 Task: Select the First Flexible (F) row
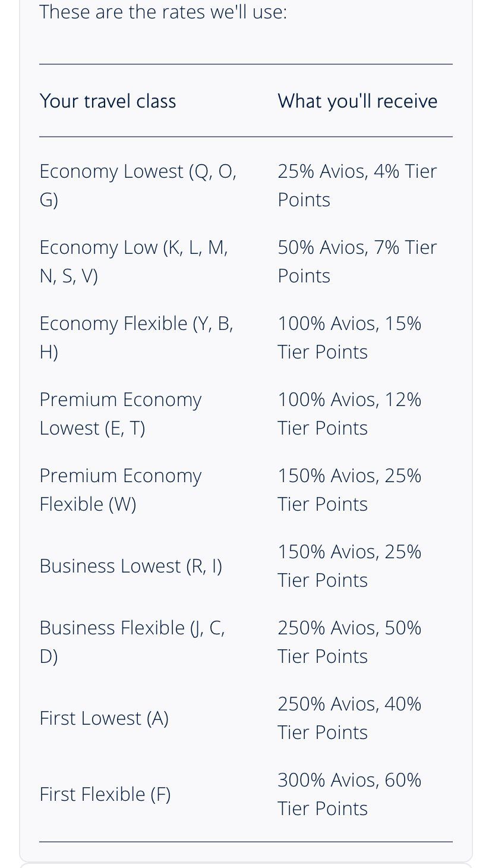coord(246,794)
